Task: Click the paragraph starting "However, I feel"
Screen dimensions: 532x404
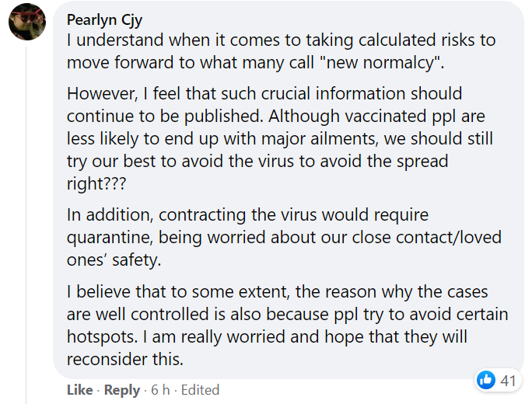Action: tap(280, 138)
